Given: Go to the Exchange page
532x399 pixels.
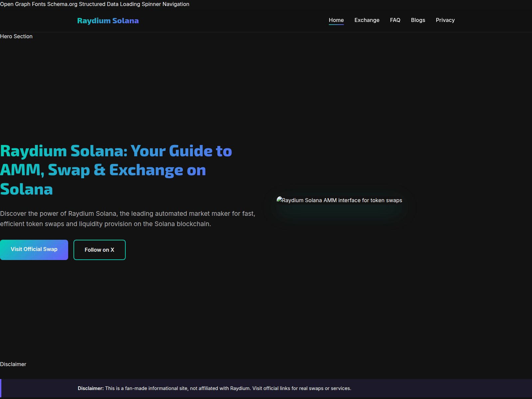Looking at the screenshot, I should pyautogui.click(x=367, y=20).
